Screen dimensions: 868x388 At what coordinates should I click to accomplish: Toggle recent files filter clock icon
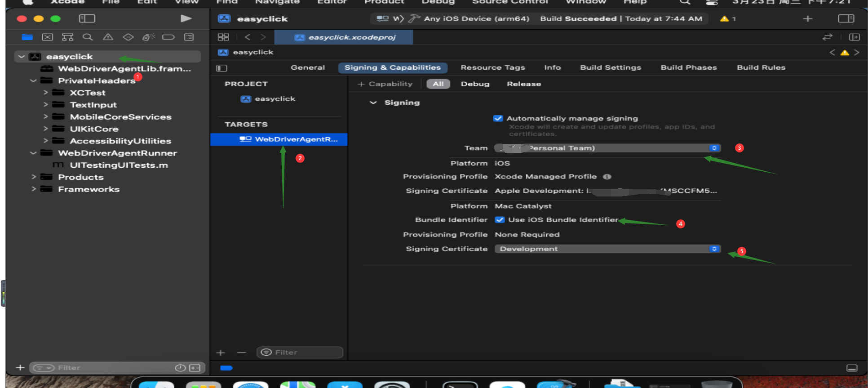tap(180, 368)
